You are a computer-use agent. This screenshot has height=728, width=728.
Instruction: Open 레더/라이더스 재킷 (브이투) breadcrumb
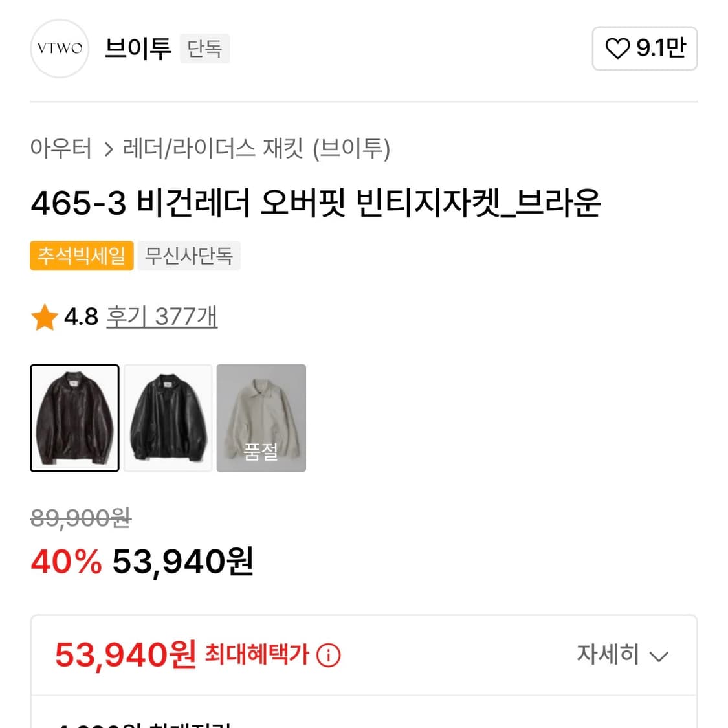pos(256,149)
